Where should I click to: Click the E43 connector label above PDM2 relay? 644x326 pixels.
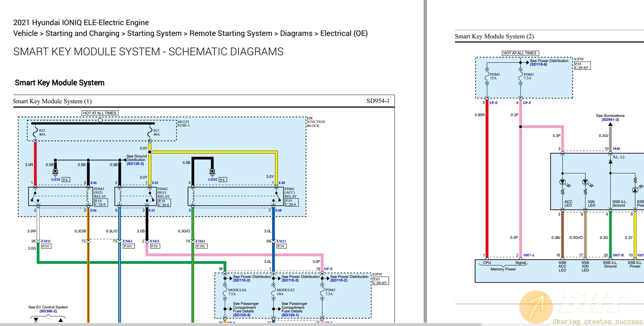155,183
